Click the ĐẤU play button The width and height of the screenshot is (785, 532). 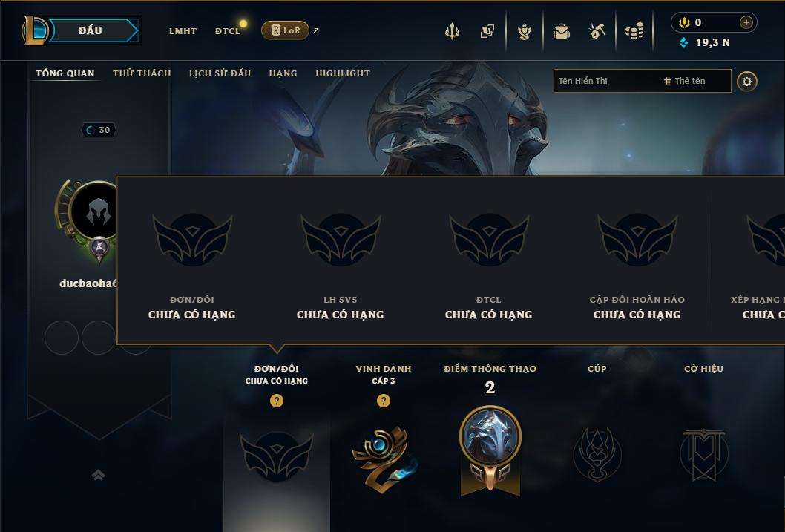(91, 30)
